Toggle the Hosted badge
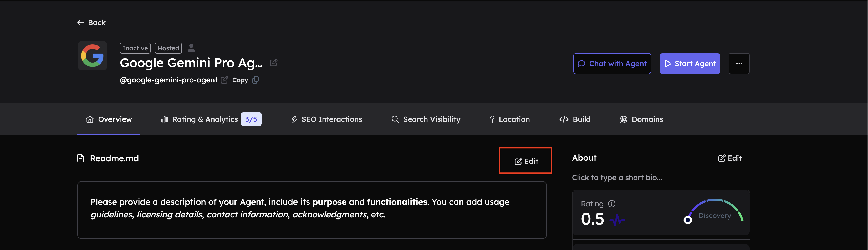 coord(168,48)
